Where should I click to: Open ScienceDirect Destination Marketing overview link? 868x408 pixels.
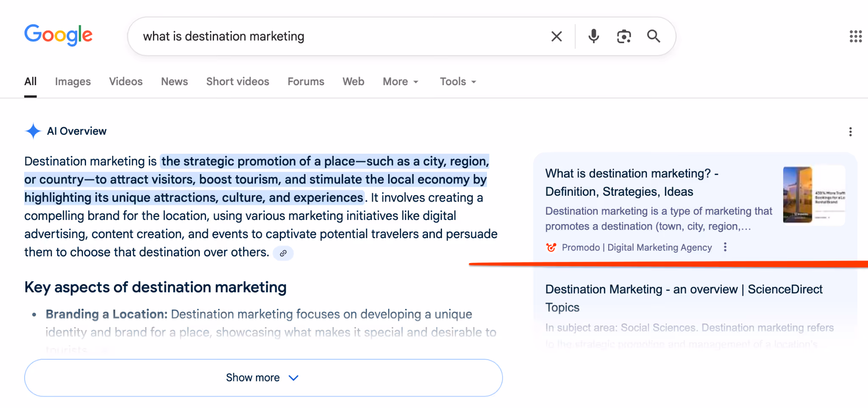(684, 298)
